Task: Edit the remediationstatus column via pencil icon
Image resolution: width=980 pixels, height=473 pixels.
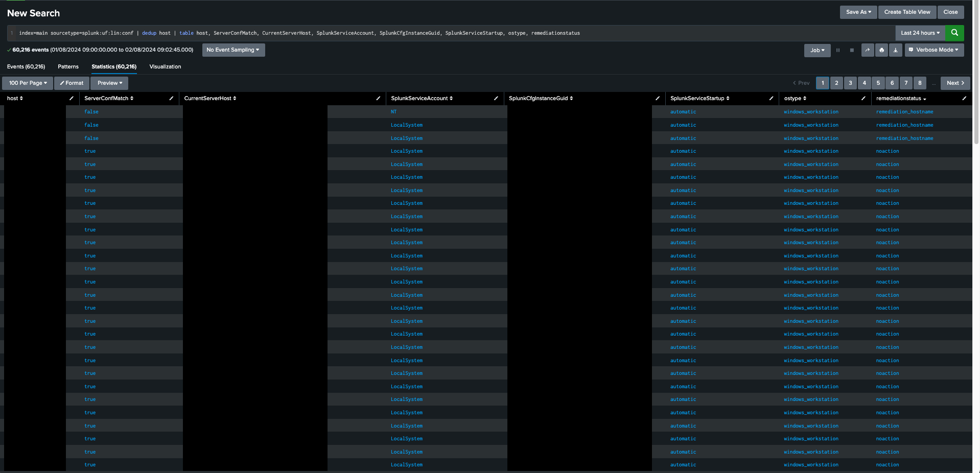Action: tap(964, 98)
